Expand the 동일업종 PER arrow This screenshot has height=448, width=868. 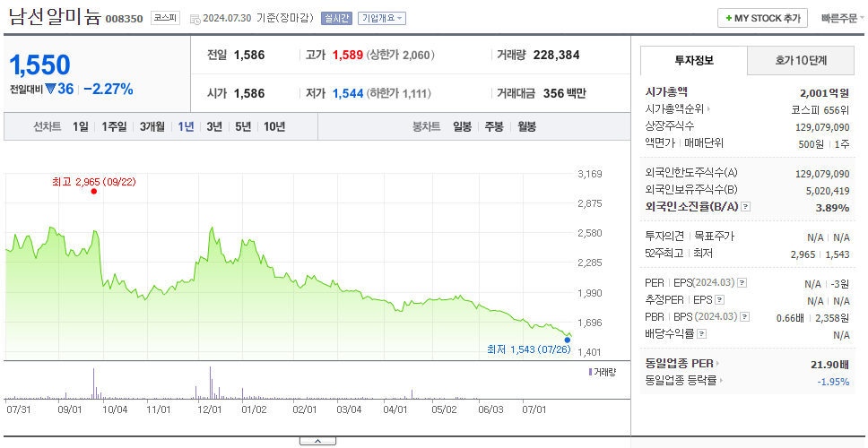[717, 364]
